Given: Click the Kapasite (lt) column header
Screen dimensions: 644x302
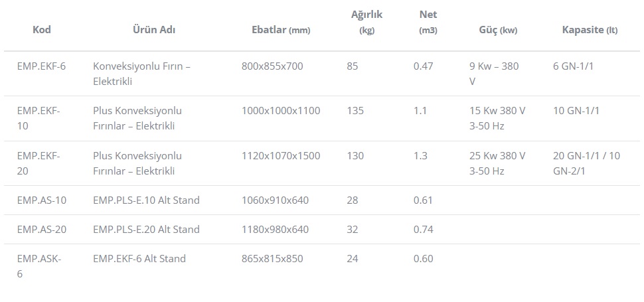Looking at the screenshot, I should [x=590, y=30].
